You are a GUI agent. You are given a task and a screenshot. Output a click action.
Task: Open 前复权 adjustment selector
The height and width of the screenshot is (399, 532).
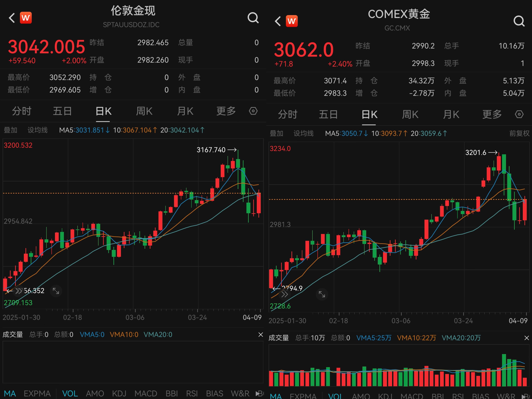click(519, 133)
